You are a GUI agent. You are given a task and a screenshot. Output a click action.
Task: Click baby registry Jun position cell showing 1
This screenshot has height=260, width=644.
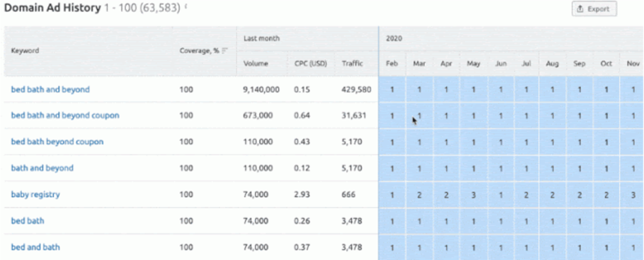tap(501, 195)
